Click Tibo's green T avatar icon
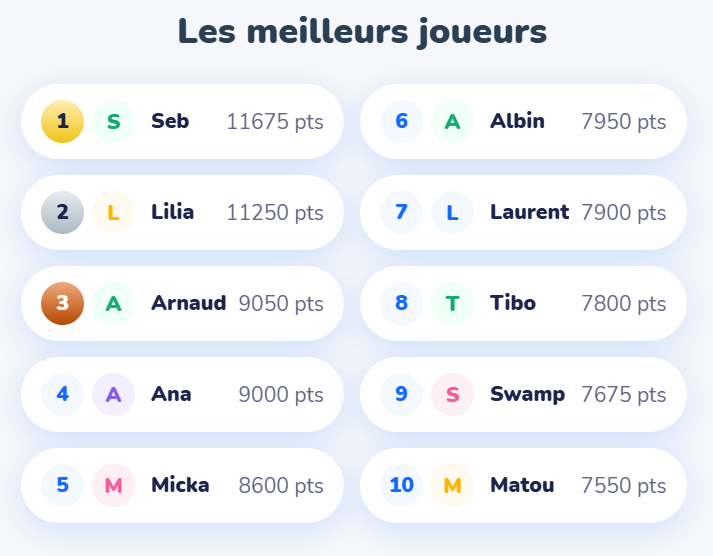The image size is (713, 556). 452,303
